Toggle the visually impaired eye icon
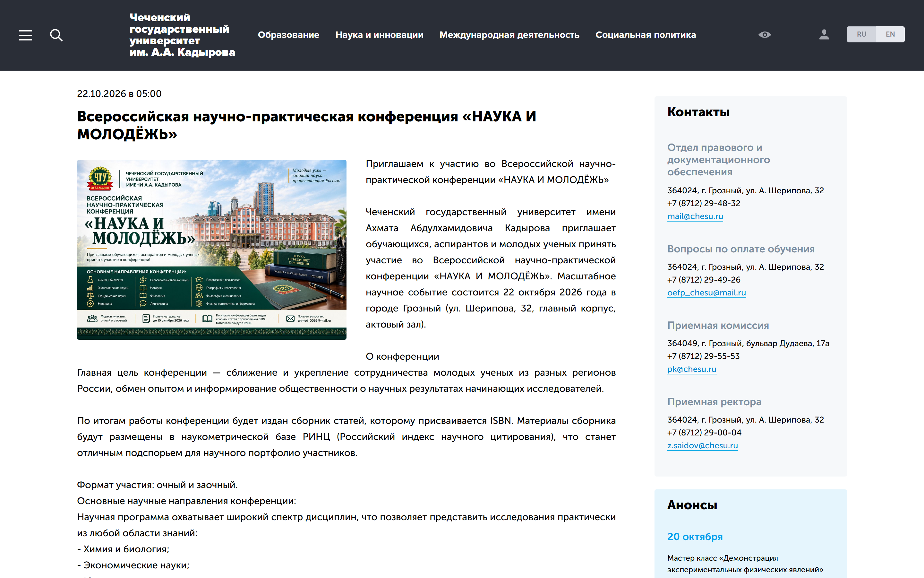Screen dimensions: 924x578 (x=765, y=35)
